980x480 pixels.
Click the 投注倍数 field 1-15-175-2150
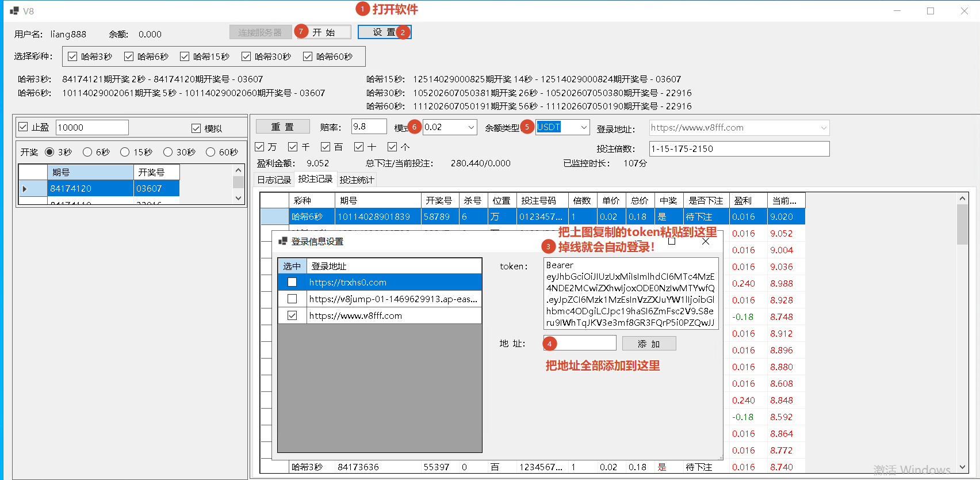click(740, 148)
